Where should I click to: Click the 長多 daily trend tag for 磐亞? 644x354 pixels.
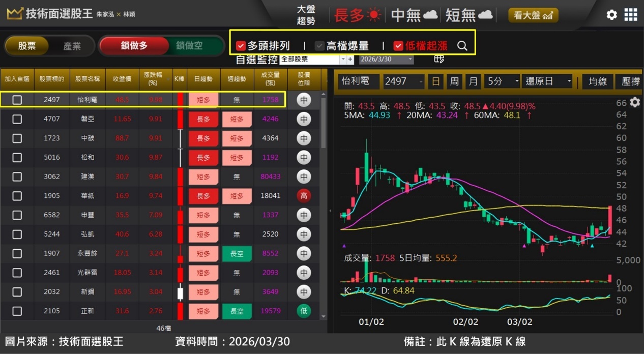203,119
